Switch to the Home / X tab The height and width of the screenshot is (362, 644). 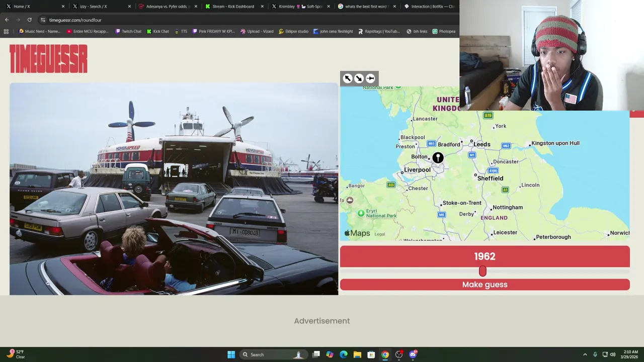pos(33,6)
